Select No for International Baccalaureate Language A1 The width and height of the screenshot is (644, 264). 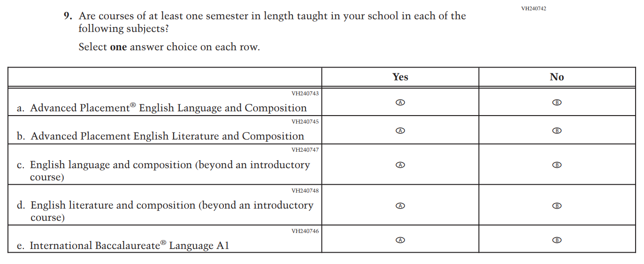(x=557, y=240)
